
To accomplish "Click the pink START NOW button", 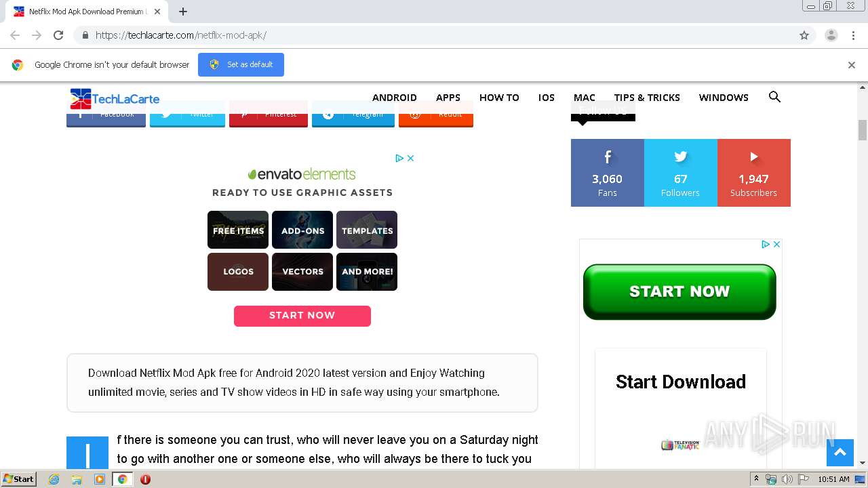I will [302, 316].
